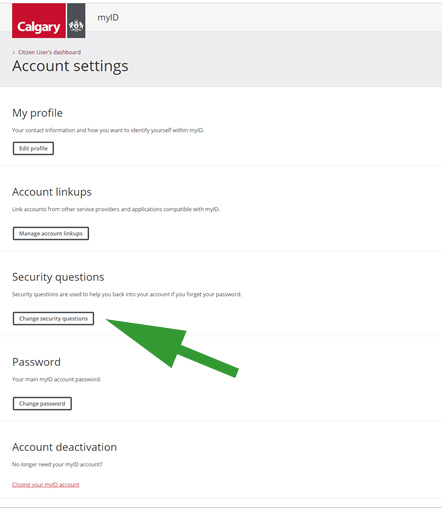Click the myID header title
The height and width of the screenshot is (508, 442).
(x=108, y=18)
